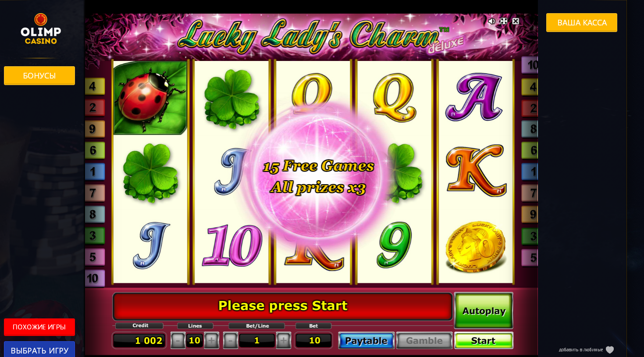The image size is (644, 357).
Task: Click the ladybug symbol on first reel
Action: [x=150, y=97]
